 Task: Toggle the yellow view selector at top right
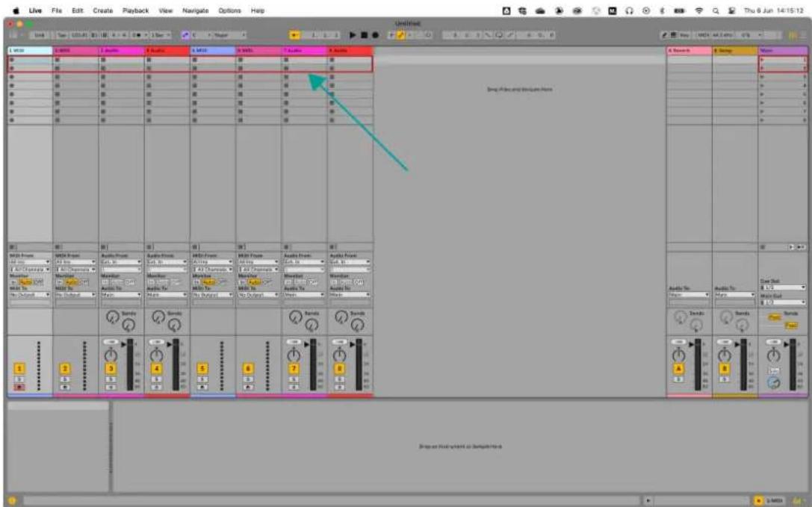coord(793,34)
